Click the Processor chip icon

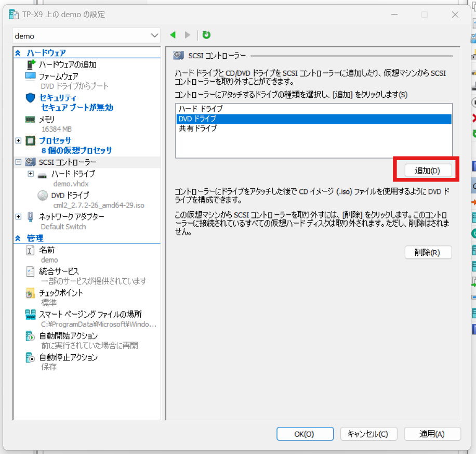pos(30,141)
